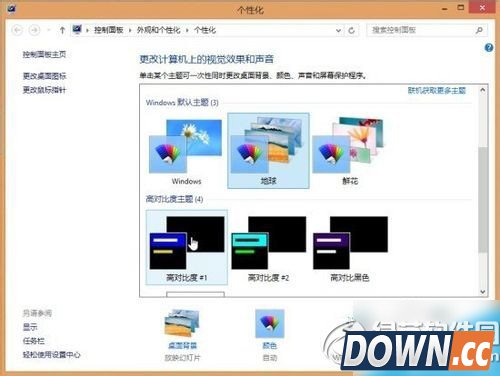The width and height of the screenshot is (500, 376).
Task: Go up one folder level
Action: 62,30
